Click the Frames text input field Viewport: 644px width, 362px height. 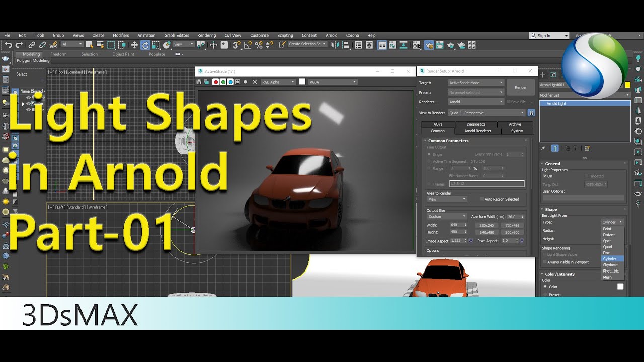click(x=487, y=184)
